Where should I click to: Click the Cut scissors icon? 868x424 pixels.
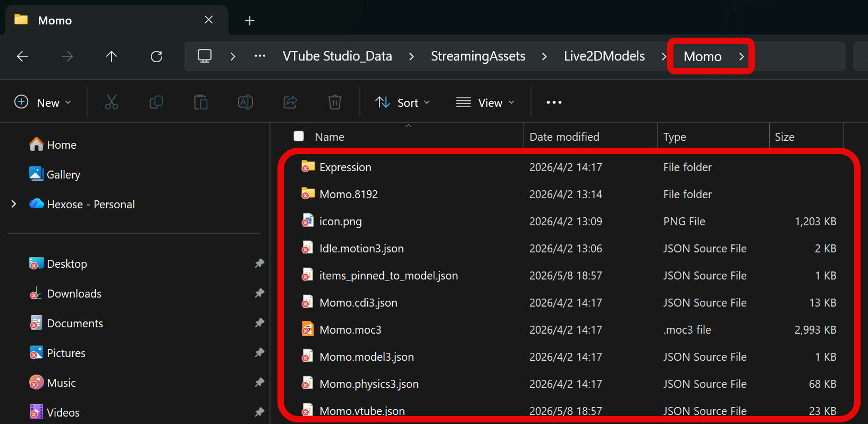point(112,102)
